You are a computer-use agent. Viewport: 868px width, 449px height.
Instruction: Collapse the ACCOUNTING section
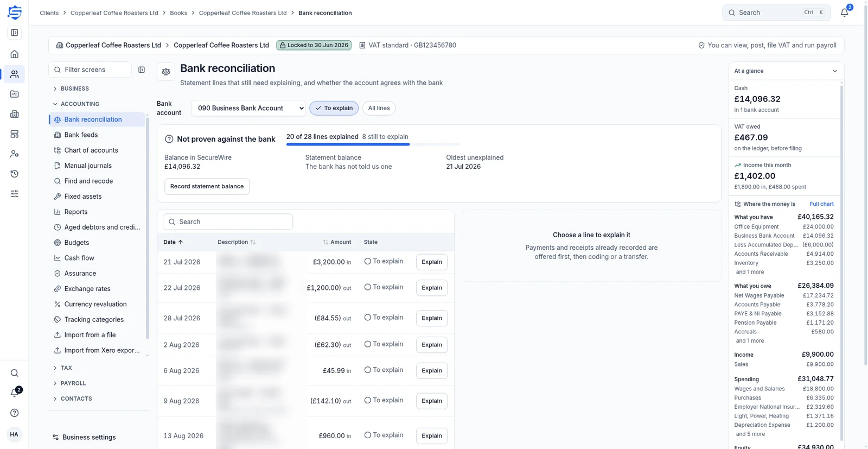[x=76, y=104]
